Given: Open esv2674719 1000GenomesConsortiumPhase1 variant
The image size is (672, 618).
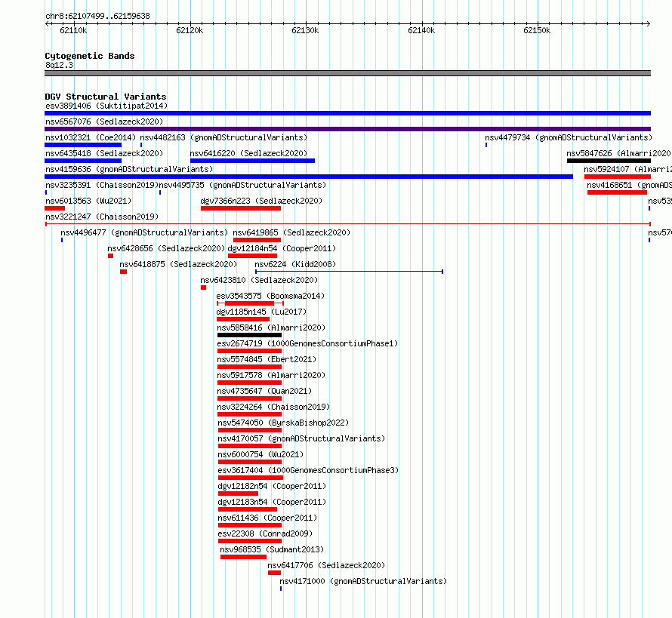Looking at the screenshot, I should [307, 343].
